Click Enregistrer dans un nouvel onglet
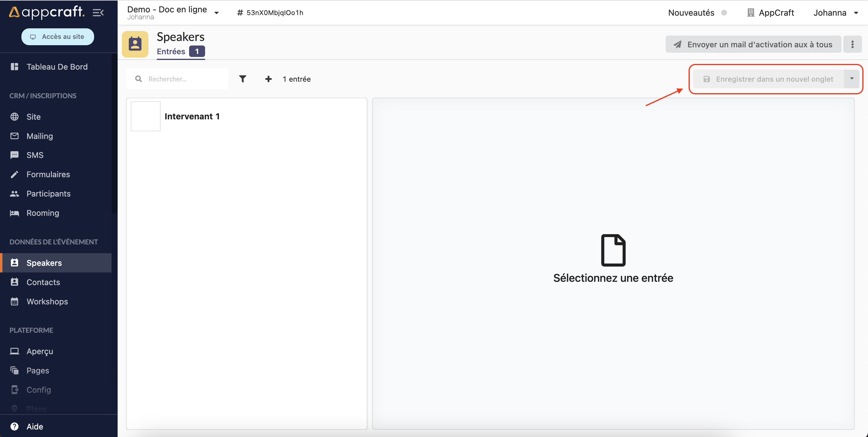Screen dimensions: 868x437 point(768,79)
